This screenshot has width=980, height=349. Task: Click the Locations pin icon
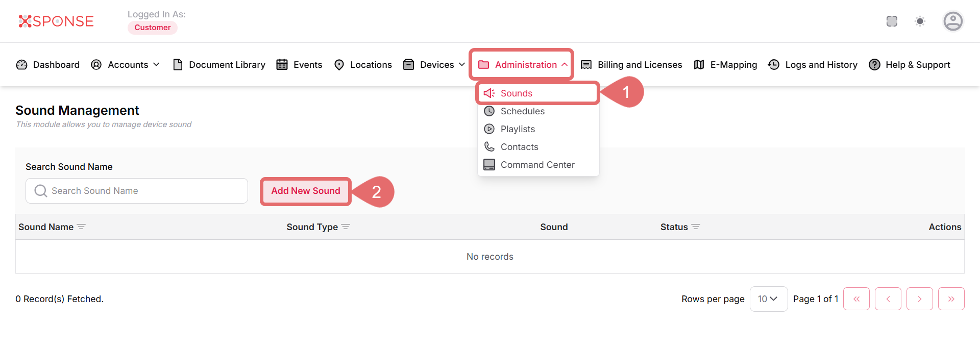pyautogui.click(x=339, y=65)
